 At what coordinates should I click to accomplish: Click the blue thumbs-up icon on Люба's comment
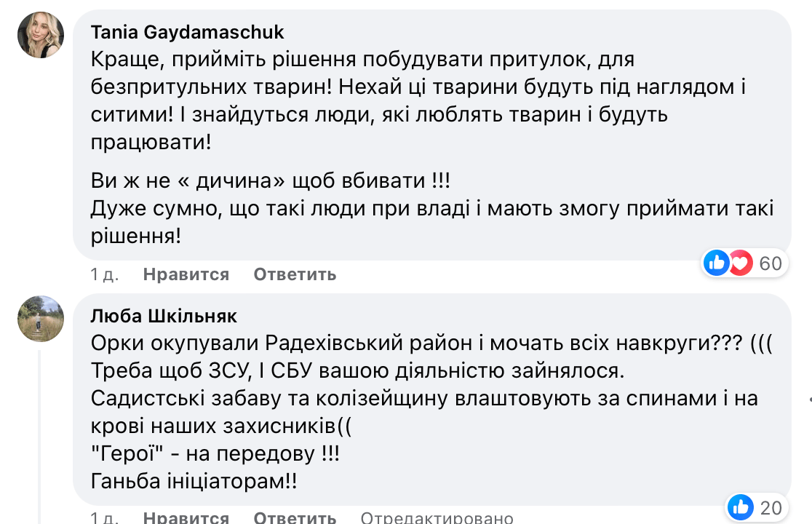tap(741, 507)
